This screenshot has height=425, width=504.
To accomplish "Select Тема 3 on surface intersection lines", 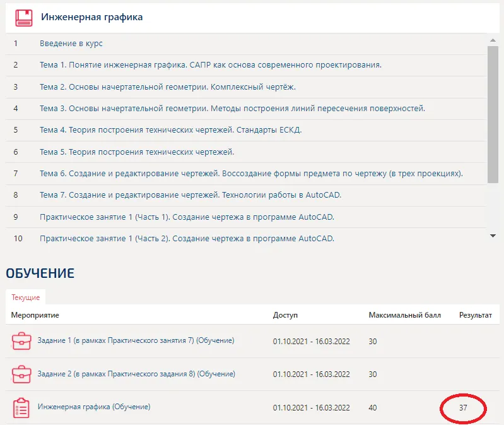I will tap(232, 108).
